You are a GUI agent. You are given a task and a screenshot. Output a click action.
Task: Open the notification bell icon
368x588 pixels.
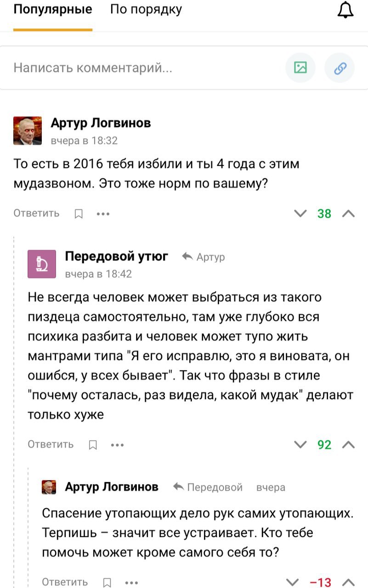(x=345, y=10)
